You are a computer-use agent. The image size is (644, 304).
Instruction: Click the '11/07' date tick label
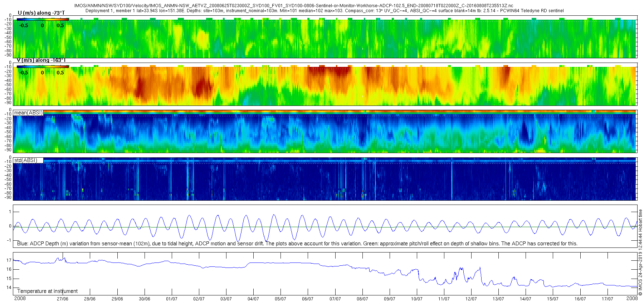point(444,299)
